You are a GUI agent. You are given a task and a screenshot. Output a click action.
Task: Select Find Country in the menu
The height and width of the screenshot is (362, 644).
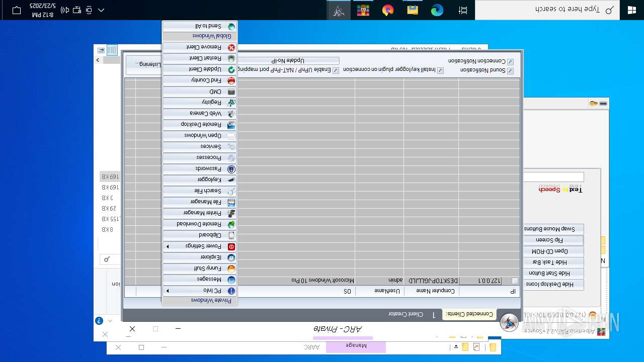(200, 80)
